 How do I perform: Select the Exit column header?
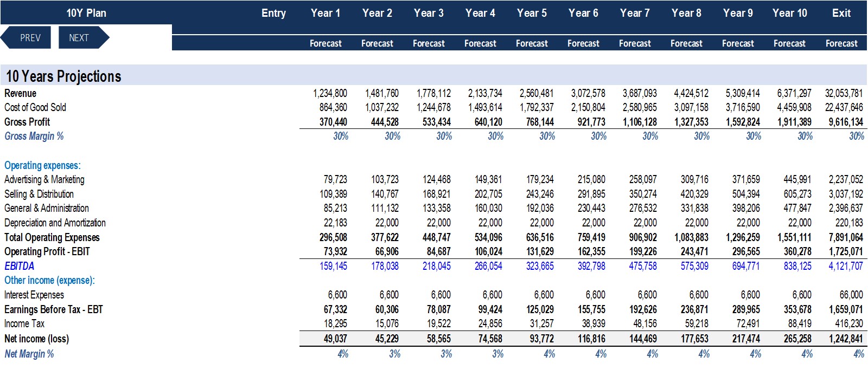[x=841, y=13]
